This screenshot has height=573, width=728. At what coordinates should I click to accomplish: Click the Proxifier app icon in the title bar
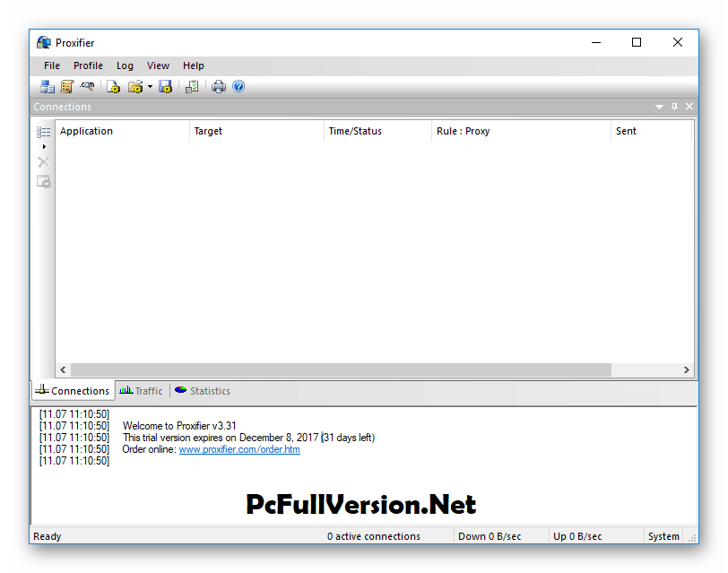pyautogui.click(x=44, y=43)
